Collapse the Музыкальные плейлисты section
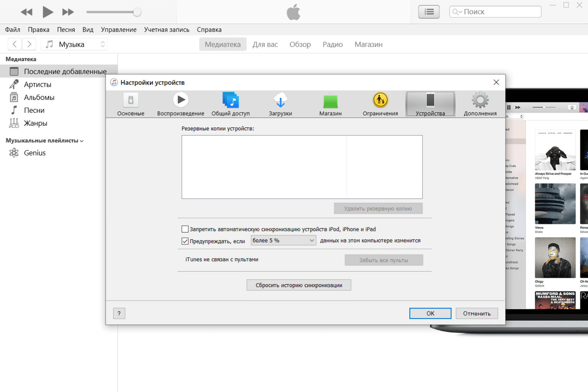588x392 pixels. point(82,141)
